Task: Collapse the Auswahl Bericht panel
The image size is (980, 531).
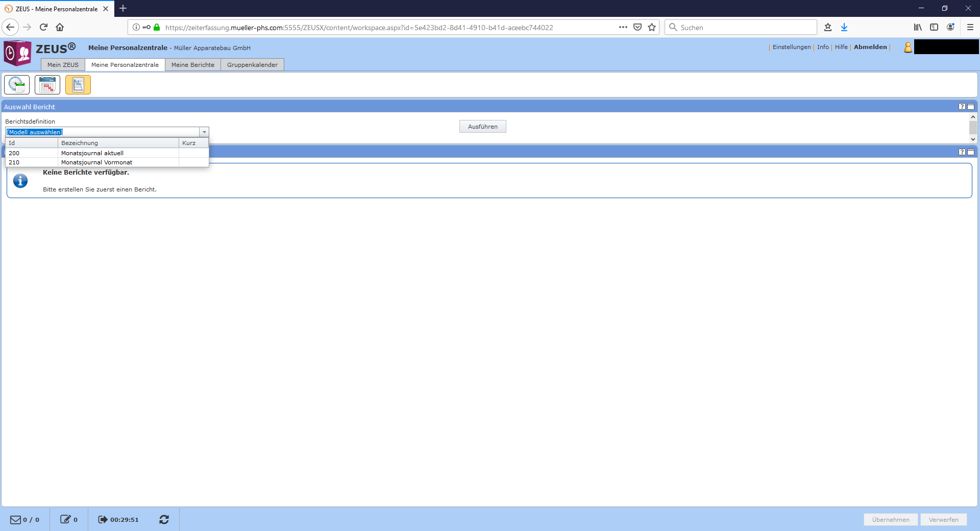Action: coord(971,107)
